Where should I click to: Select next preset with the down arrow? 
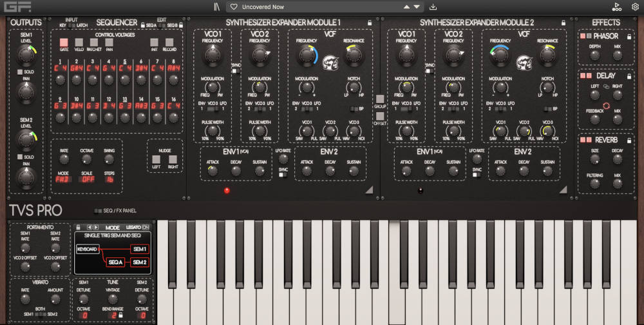click(x=418, y=7)
